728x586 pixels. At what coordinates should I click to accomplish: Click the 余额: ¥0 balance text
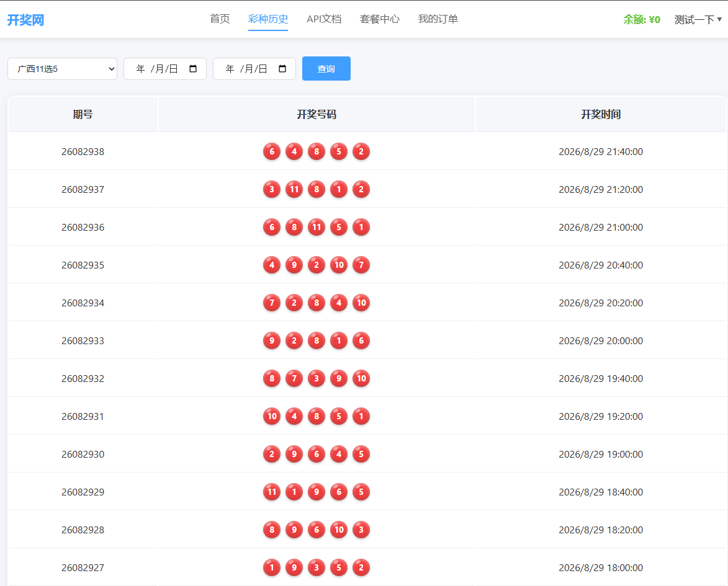point(642,19)
